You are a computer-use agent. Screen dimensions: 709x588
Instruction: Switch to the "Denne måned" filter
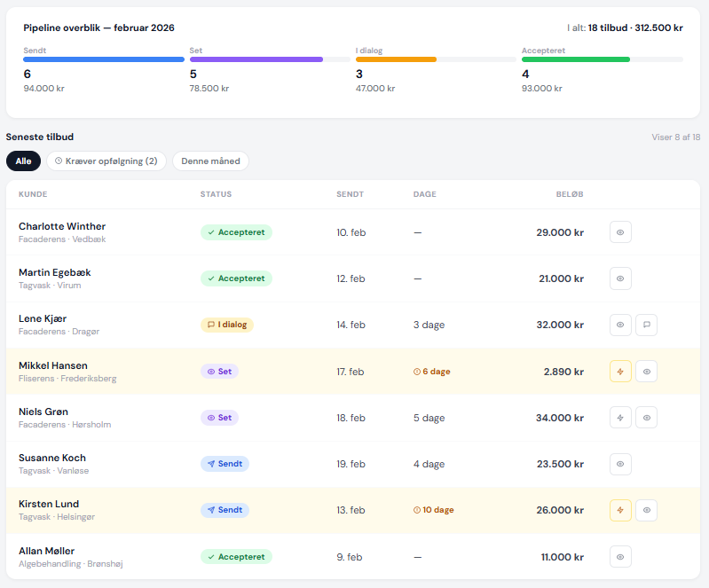[210, 161]
